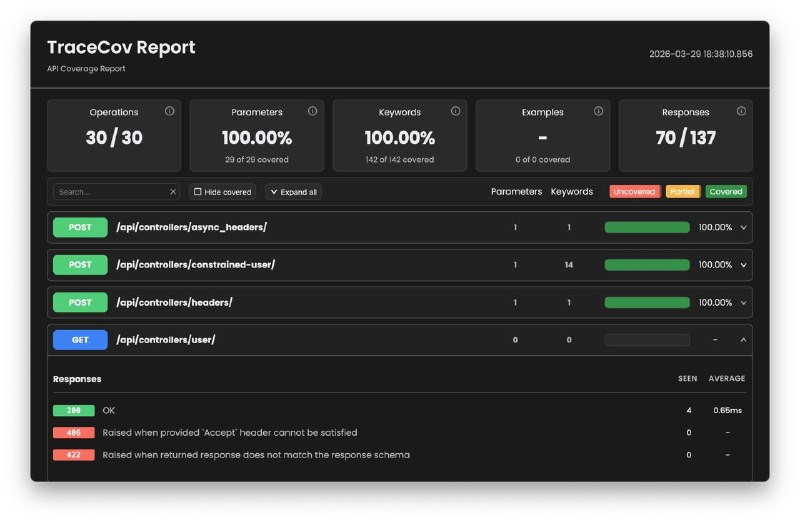This screenshot has height=522, width=800.
Task: Expand the constrained-user endpoint chevron
Action: click(743, 265)
